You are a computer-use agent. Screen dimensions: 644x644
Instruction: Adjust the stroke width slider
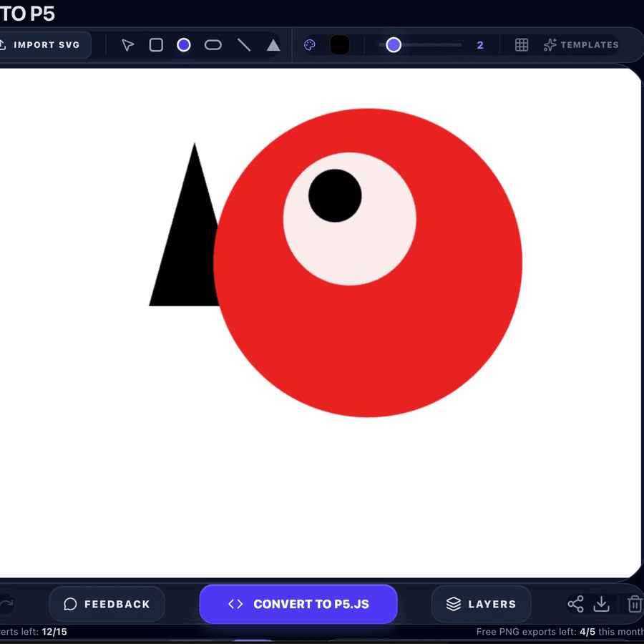tap(394, 44)
